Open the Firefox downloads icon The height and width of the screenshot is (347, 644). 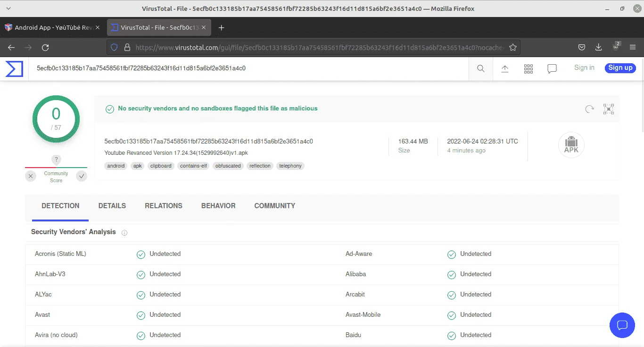(x=599, y=47)
